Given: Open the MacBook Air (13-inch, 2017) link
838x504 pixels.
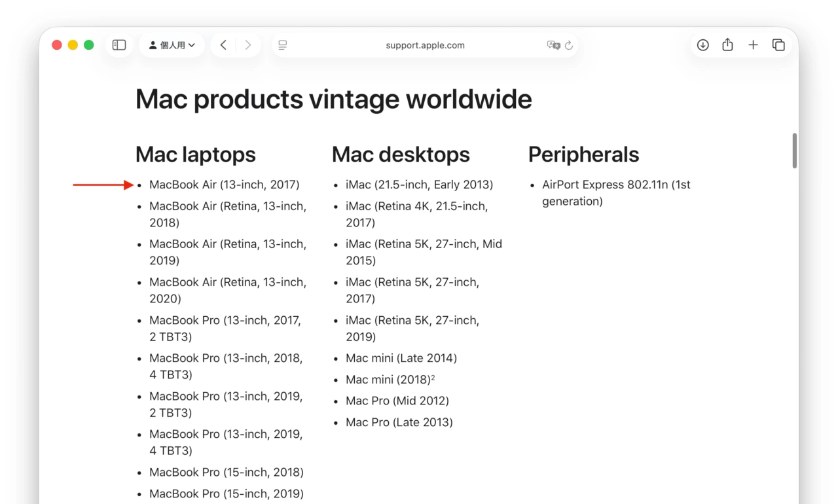Looking at the screenshot, I should tap(224, 185).
